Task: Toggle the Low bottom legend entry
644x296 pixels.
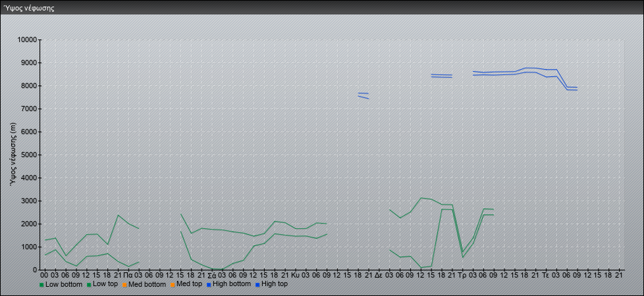Action: [x=61, y=284]
